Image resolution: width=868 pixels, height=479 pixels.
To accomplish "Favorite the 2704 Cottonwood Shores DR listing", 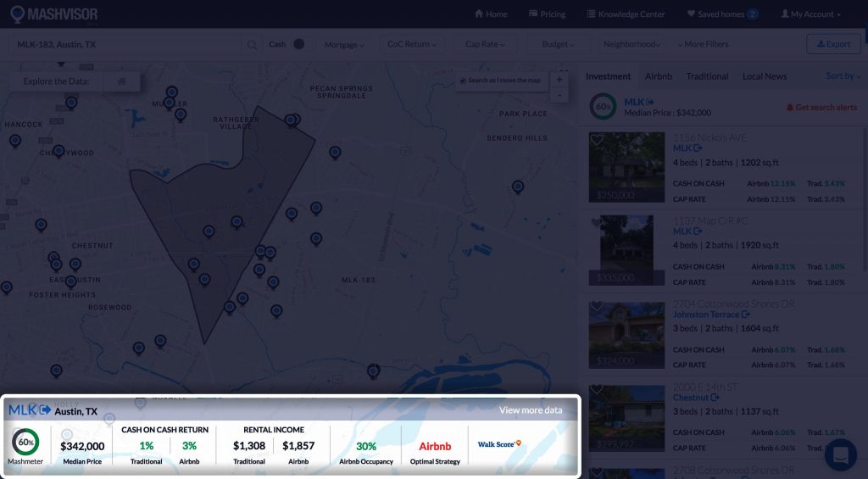I will [x=597, y=306].
